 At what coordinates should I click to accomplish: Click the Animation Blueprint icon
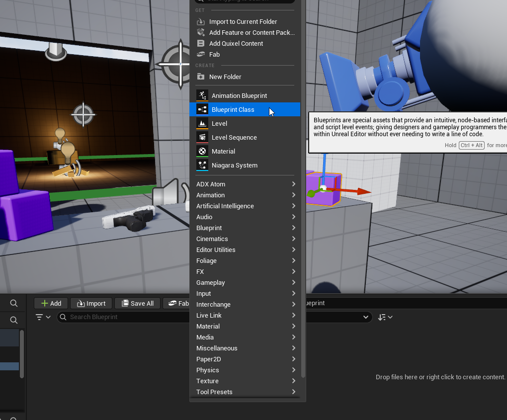[202, 95]
